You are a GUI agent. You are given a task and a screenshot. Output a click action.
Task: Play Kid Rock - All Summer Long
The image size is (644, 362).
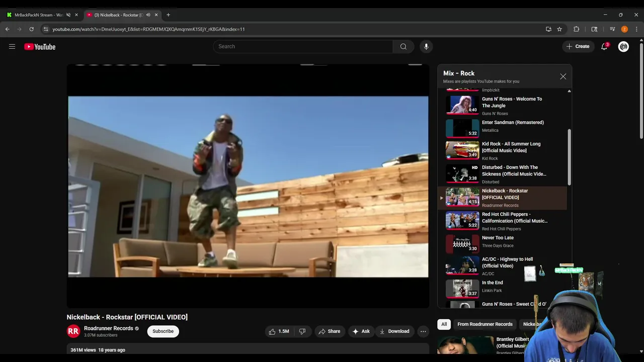[502, 151]
